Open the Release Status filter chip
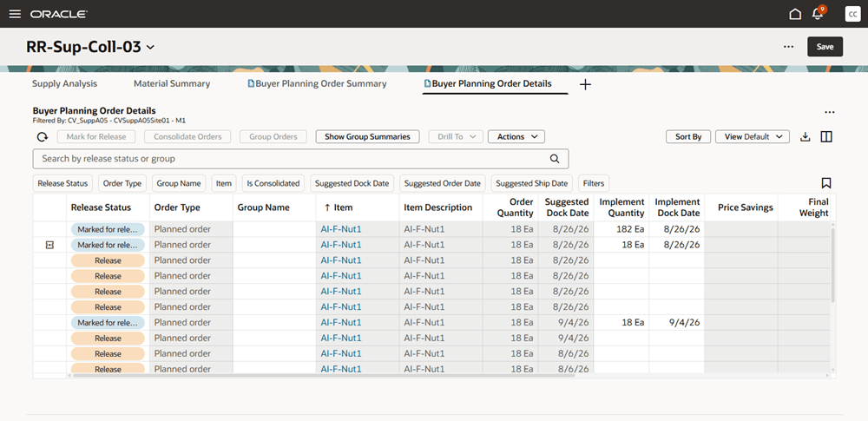Viewport: 868px width, 421px height. coord(62,183)
